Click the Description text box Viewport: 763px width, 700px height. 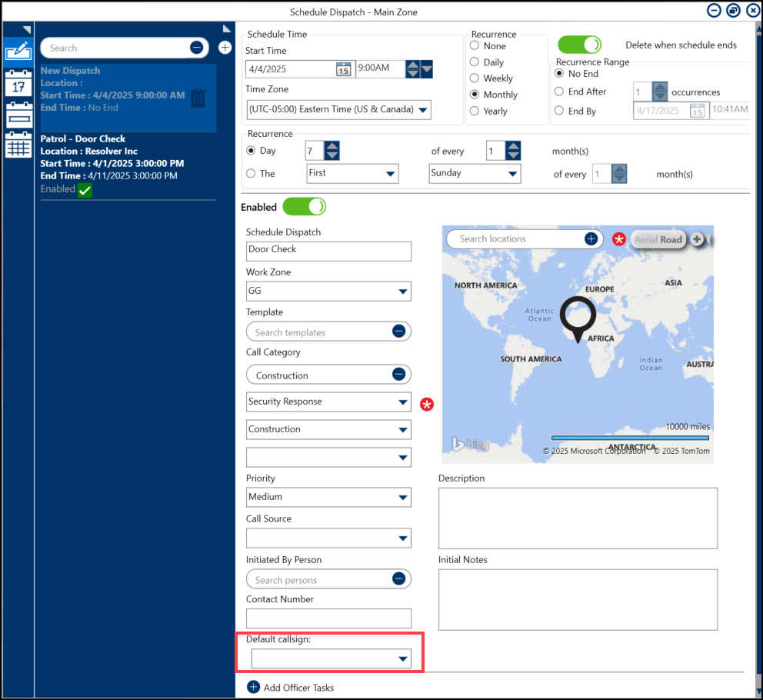(x=577, y=518)
